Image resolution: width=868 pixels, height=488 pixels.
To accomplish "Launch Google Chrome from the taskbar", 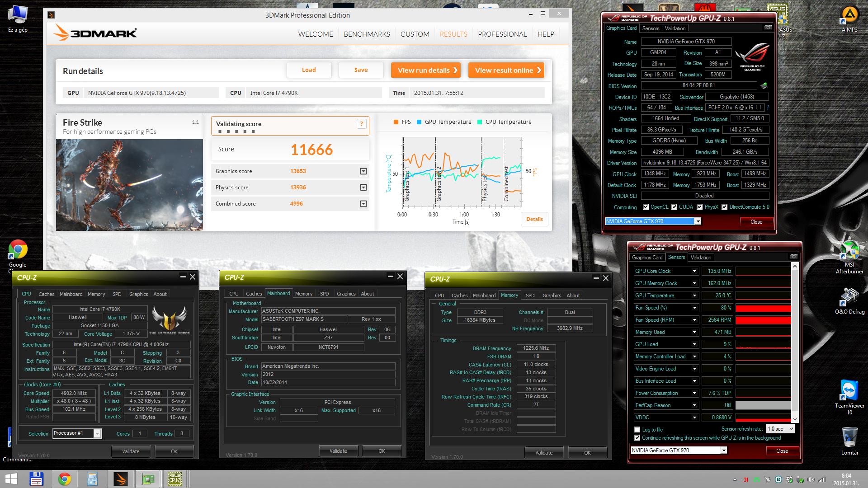I will (64, 479).
